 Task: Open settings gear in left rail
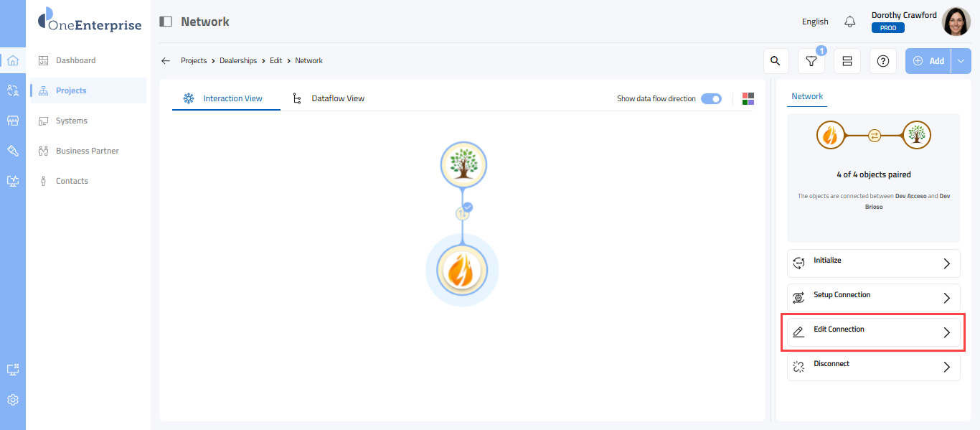pos(12,400)
